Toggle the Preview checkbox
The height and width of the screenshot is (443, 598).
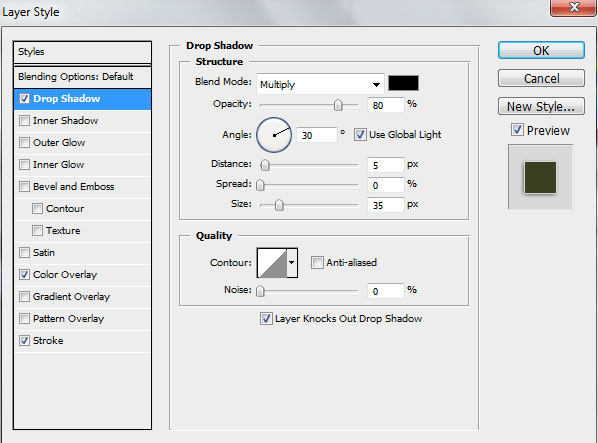tap(517, 130)
